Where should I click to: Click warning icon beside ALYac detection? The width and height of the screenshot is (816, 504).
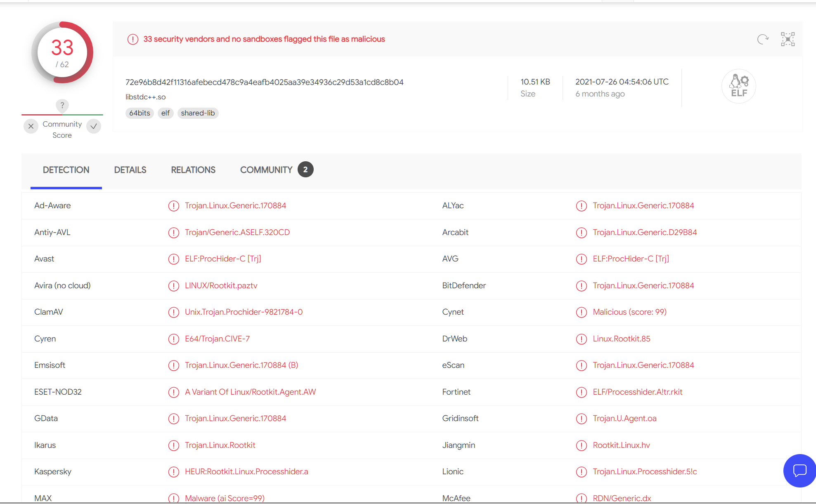(x=582, y=206)
